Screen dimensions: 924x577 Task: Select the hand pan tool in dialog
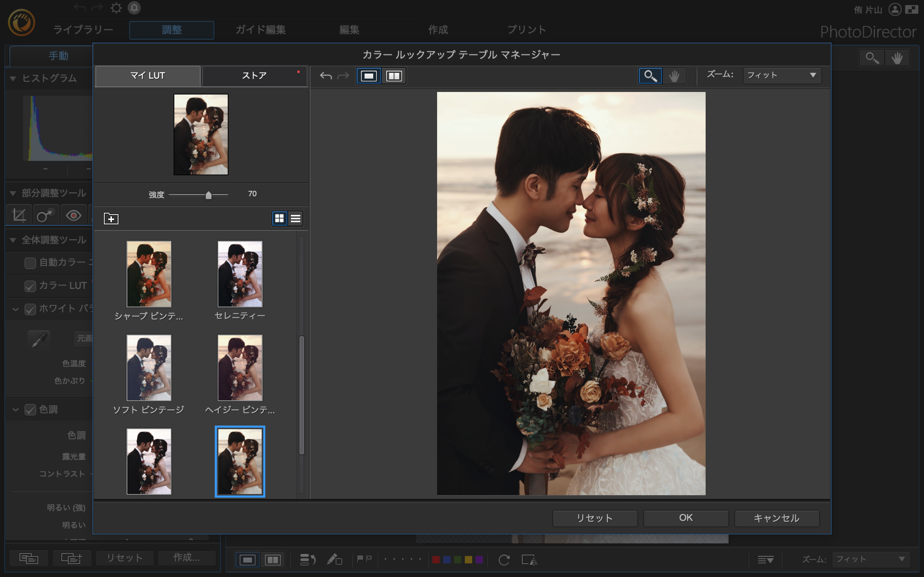[674, 76]
